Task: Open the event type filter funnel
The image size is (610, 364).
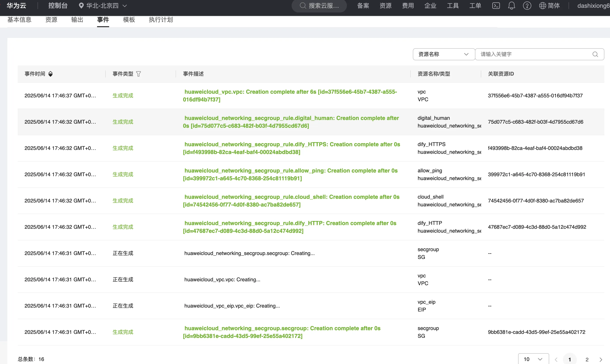Action: (138, 74)
